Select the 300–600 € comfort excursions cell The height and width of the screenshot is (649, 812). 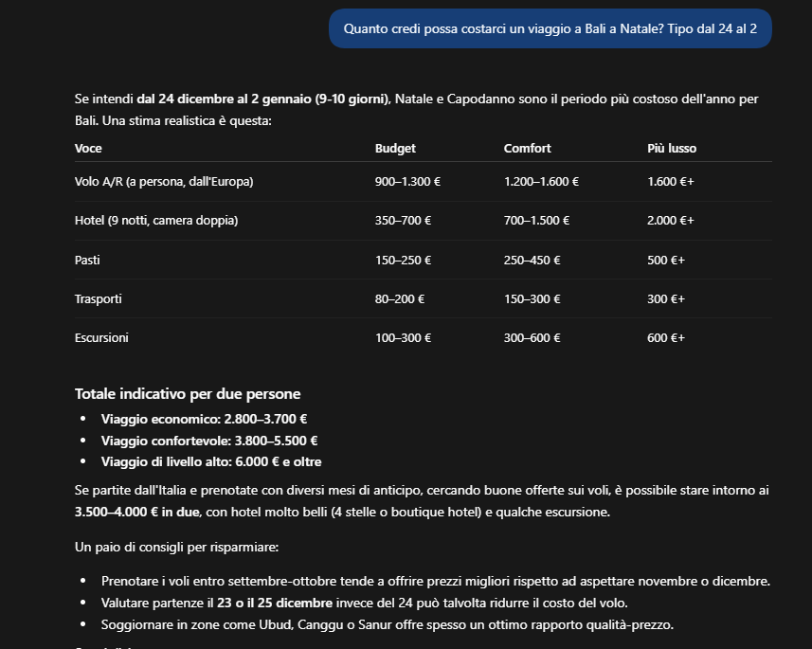click(x=532, y=337)
